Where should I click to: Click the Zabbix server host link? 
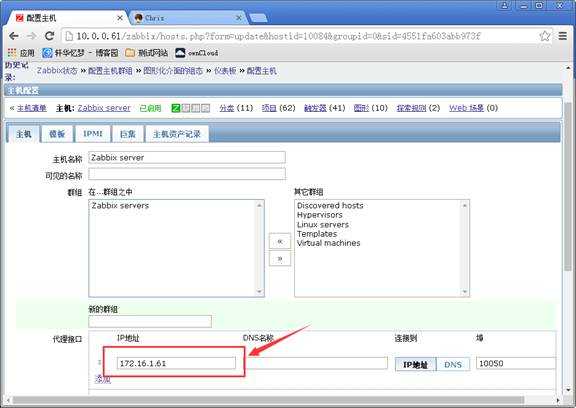pyautogui.click(x=104, y=108)
